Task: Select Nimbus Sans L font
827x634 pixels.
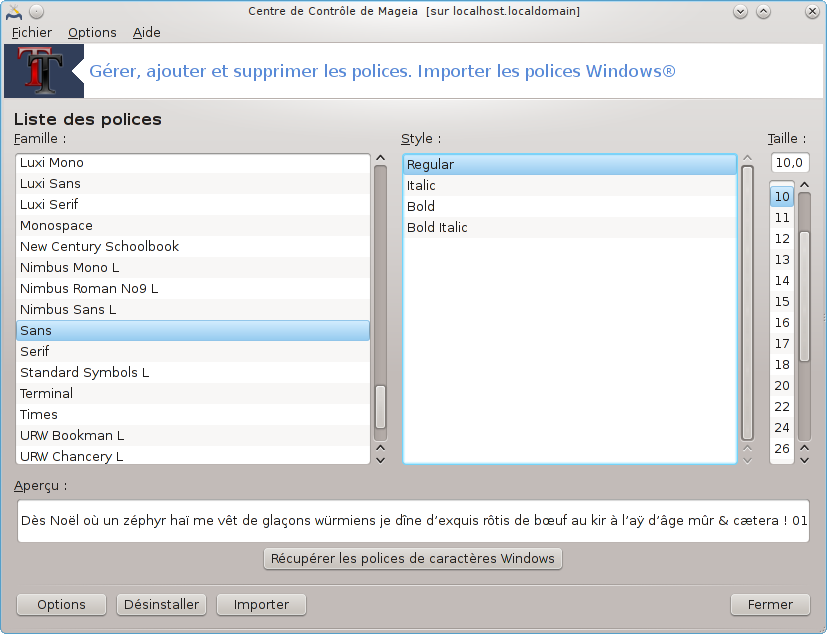Action: (x=193, y=310)
